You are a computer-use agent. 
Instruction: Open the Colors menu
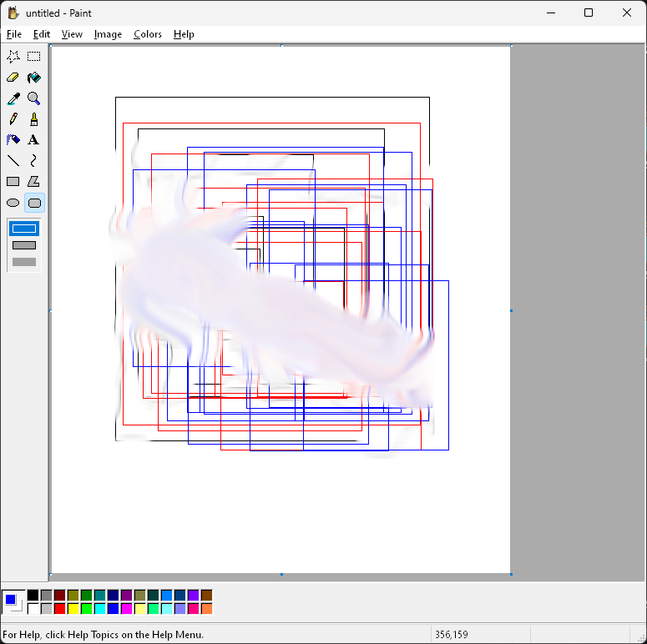147,34
